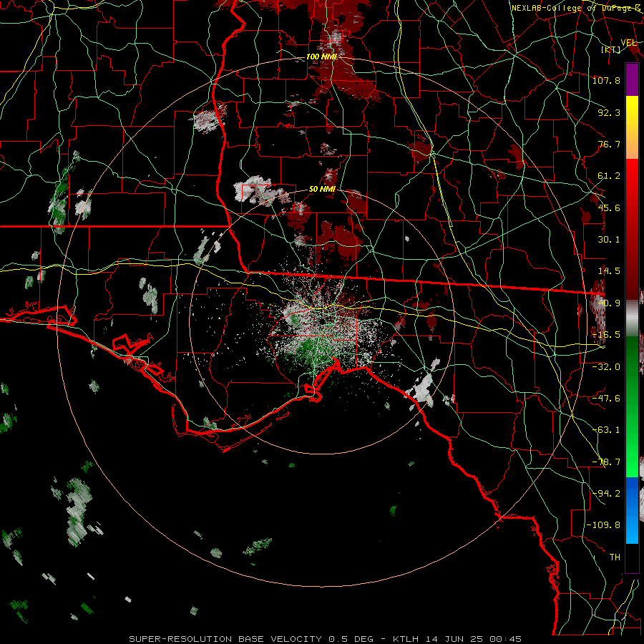Click the -16.5 velocity scale value

coord(606,335)
